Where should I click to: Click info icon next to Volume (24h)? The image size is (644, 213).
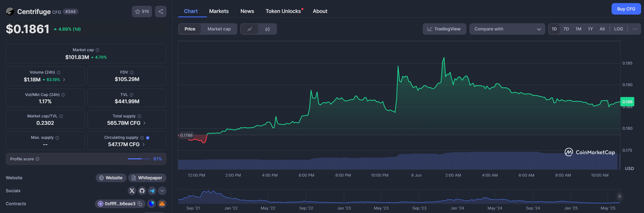tap(59, 72)
